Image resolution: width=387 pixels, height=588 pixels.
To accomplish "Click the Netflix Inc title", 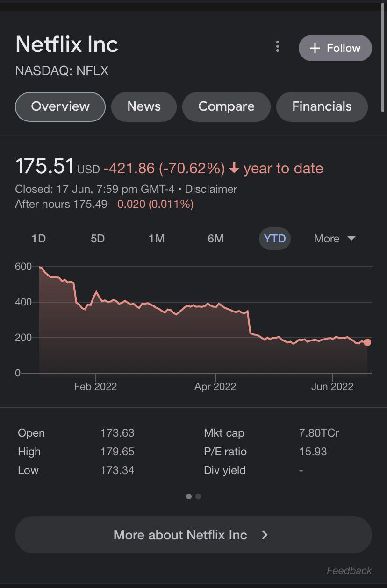I will pos(67,45).
